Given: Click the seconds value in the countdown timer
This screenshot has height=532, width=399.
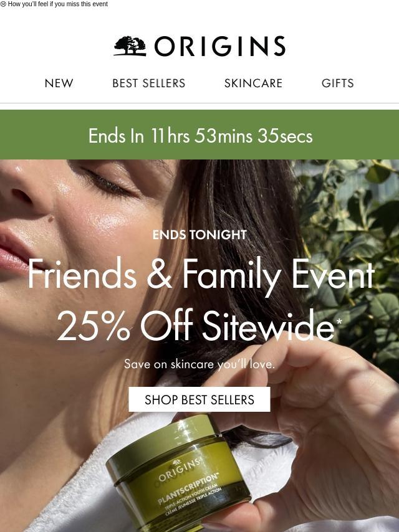Looking at the screenshot, I should 284,136.
